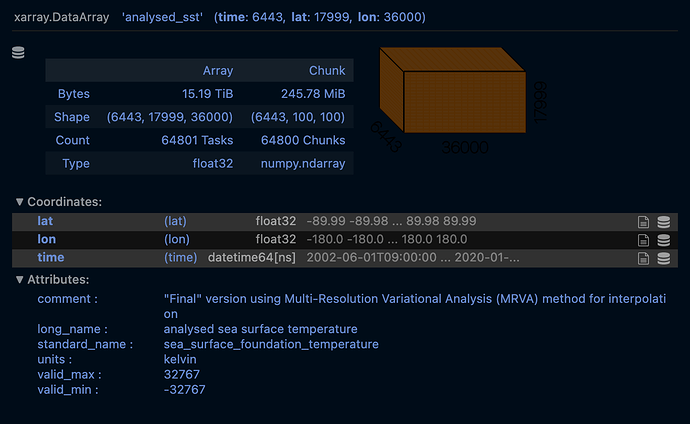Click the units attribute key
This screenshot has height=424, width=690.
[55, 359]
